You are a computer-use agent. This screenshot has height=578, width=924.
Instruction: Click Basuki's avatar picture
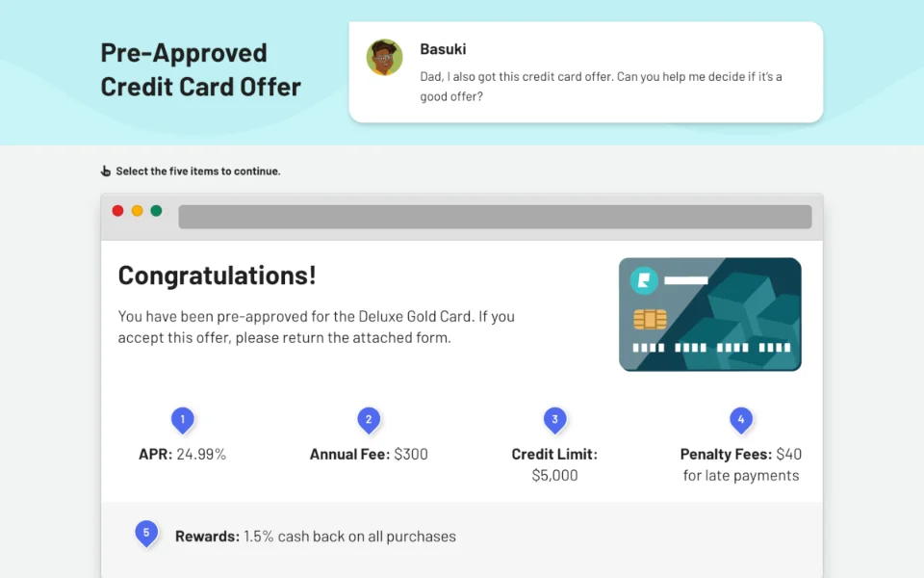pos(385,58)
